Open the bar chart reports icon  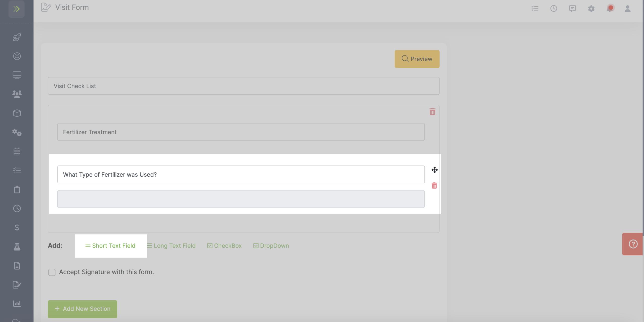17,303
